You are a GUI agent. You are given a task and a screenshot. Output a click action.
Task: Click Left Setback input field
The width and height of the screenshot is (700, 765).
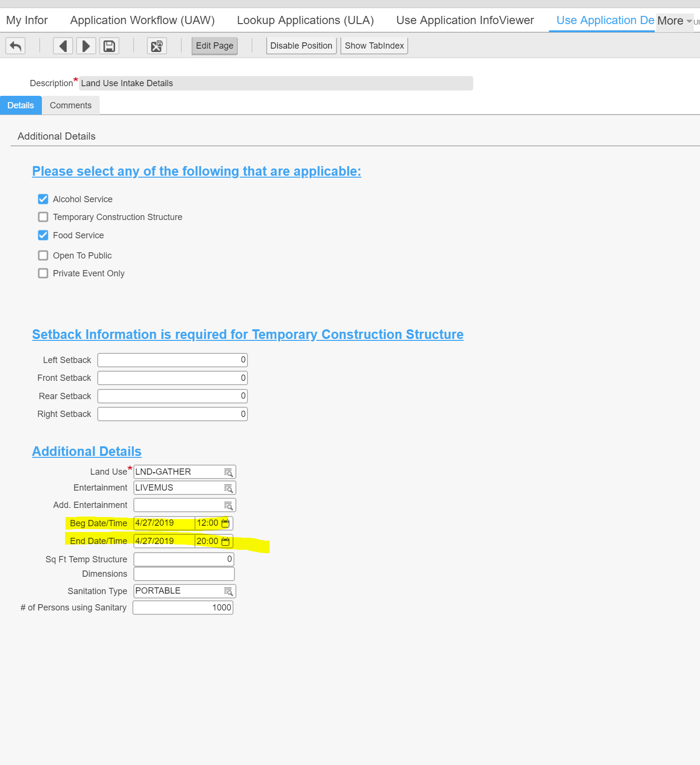coord(173,360)
